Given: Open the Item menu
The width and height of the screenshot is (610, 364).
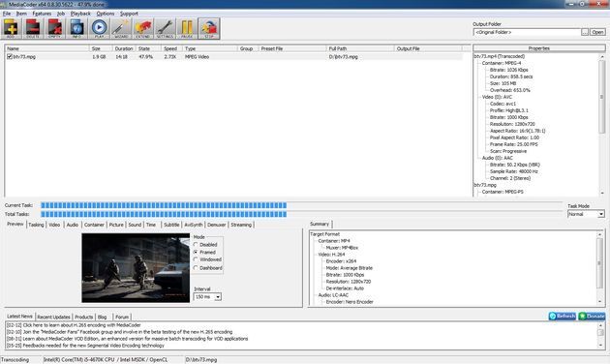Looking at the screenshot, I should [21, 14].
